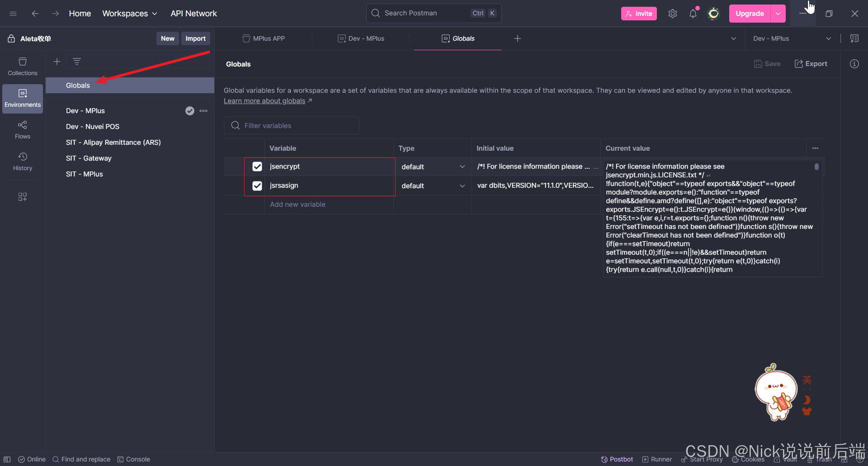Open the Upgrade dropdown arrow

(x=778, y=14)
